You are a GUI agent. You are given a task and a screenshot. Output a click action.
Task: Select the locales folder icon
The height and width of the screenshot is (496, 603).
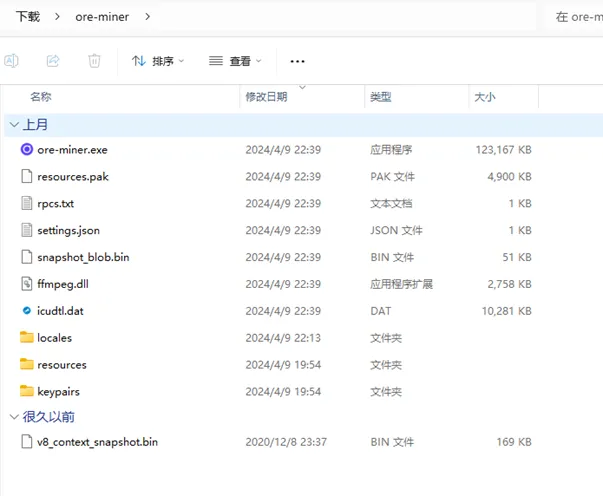(x=27, y=338)
